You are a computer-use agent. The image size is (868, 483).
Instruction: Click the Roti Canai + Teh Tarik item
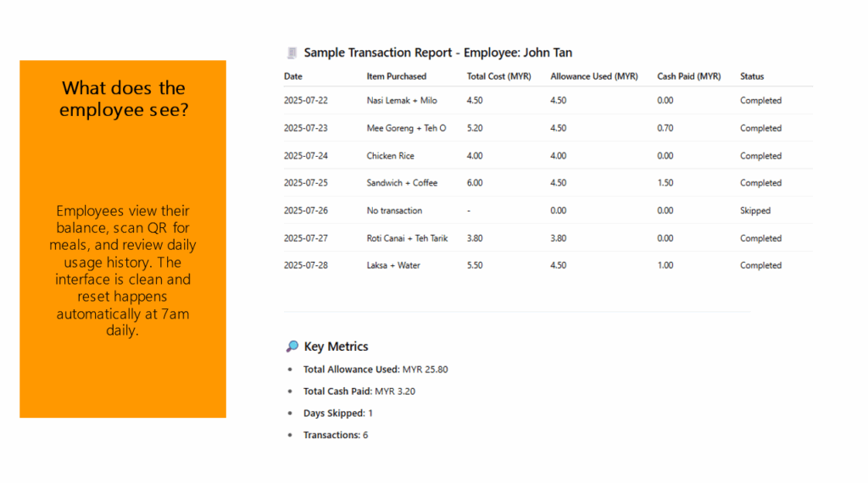tap(407, 239)
